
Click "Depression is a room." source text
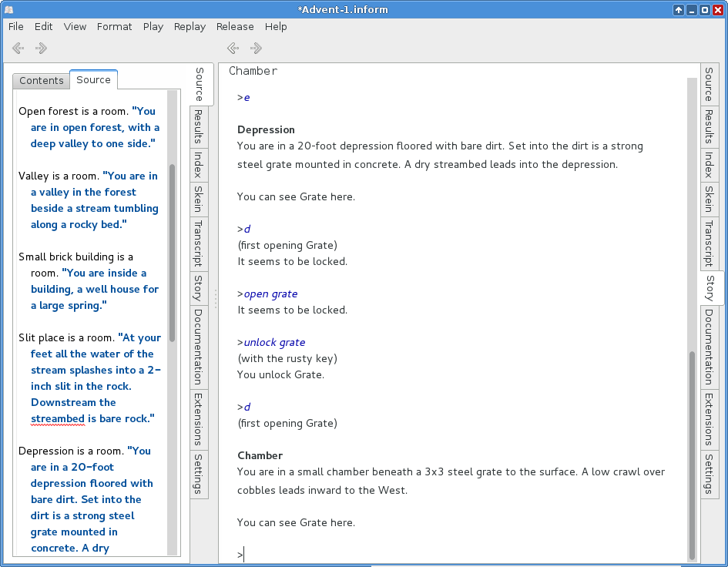pyautogui.click(x=72, y=451)
